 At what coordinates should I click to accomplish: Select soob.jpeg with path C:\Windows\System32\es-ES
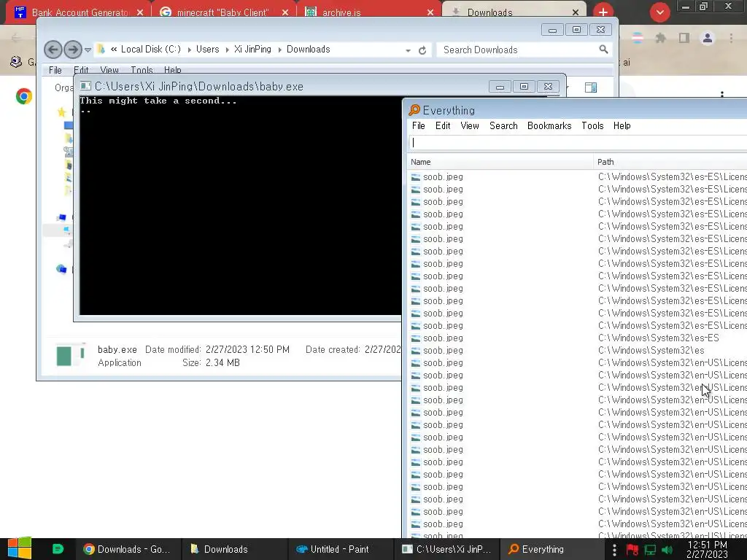click(x=578, y=338)
